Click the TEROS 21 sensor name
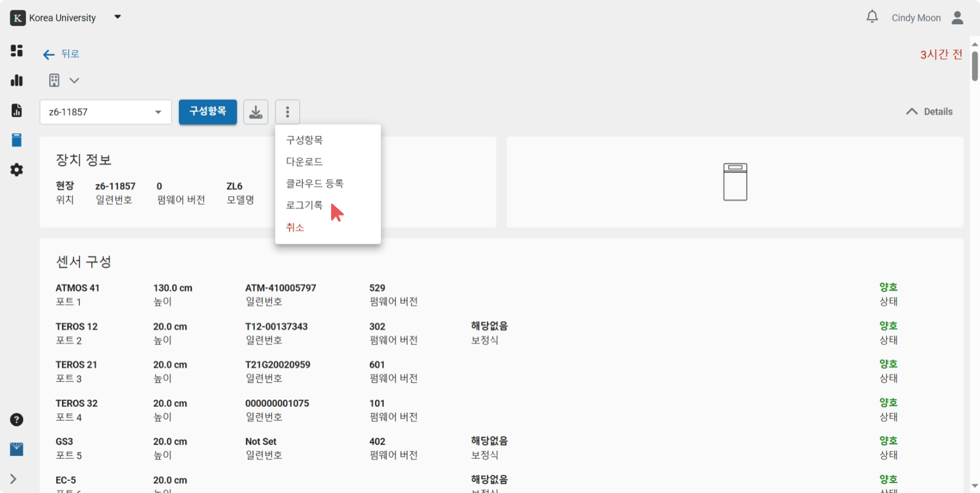This screenshot has width=980, height=493. pos(76,365)
